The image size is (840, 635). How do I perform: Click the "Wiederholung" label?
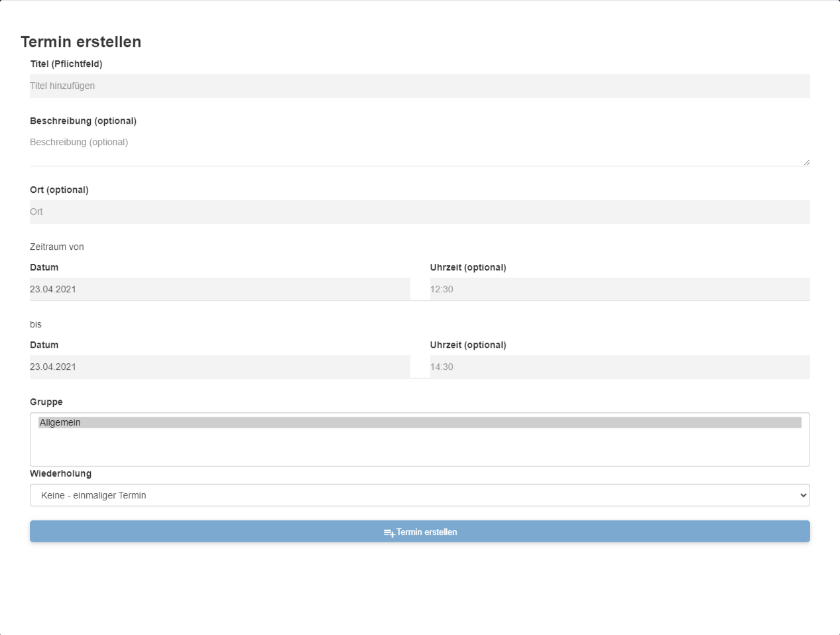[60, 474]
